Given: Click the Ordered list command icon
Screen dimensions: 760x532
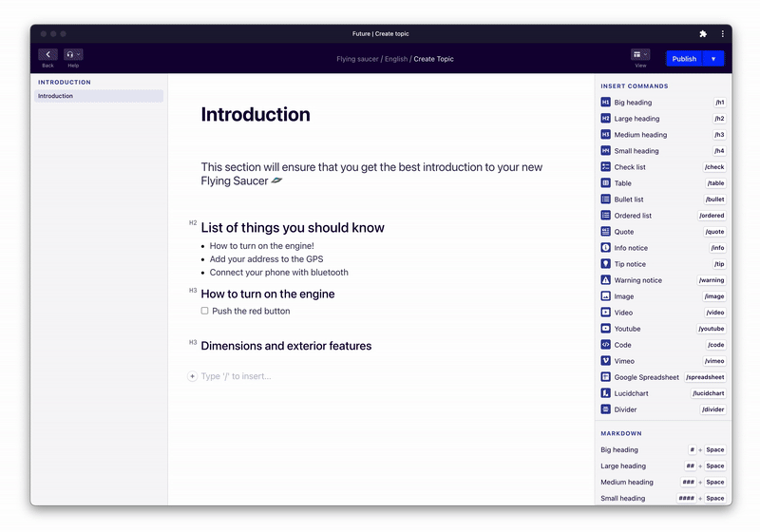Looking at the screenshot, I should [605, 215].
